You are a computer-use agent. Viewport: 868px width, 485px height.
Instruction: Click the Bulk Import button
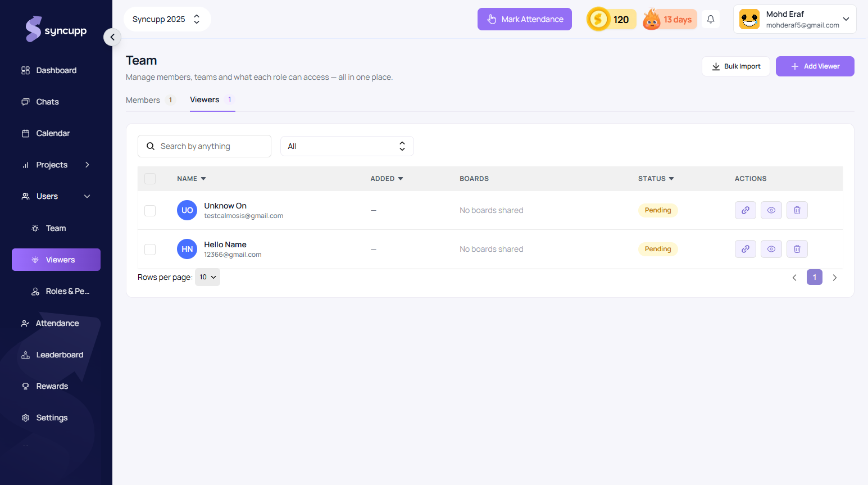[x=736, y=66]
